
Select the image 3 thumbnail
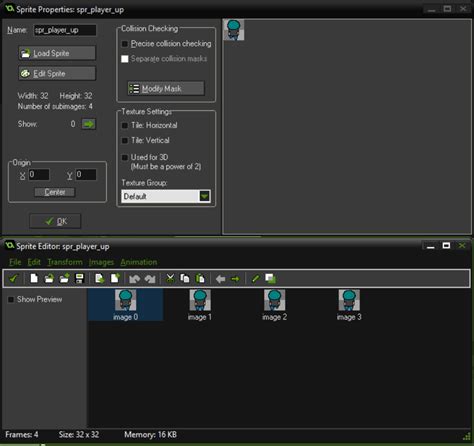point(349,305)
